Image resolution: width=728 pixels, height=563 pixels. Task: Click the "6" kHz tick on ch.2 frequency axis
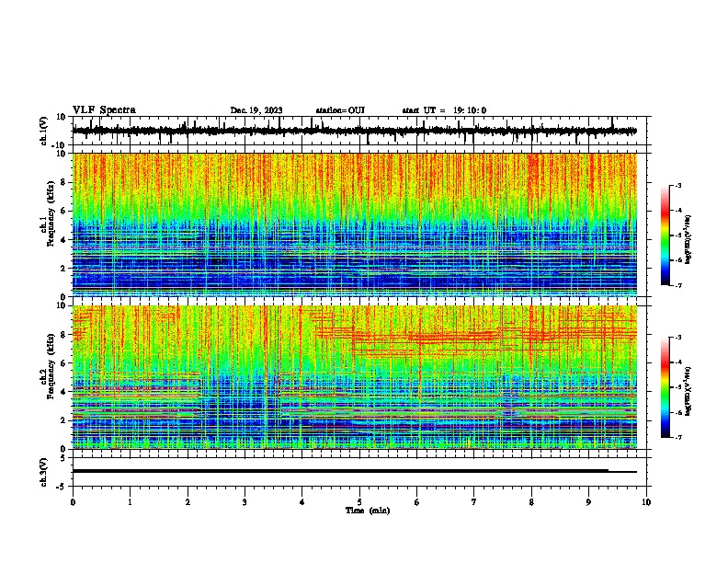pyautogui.click(x=64, y=363)
